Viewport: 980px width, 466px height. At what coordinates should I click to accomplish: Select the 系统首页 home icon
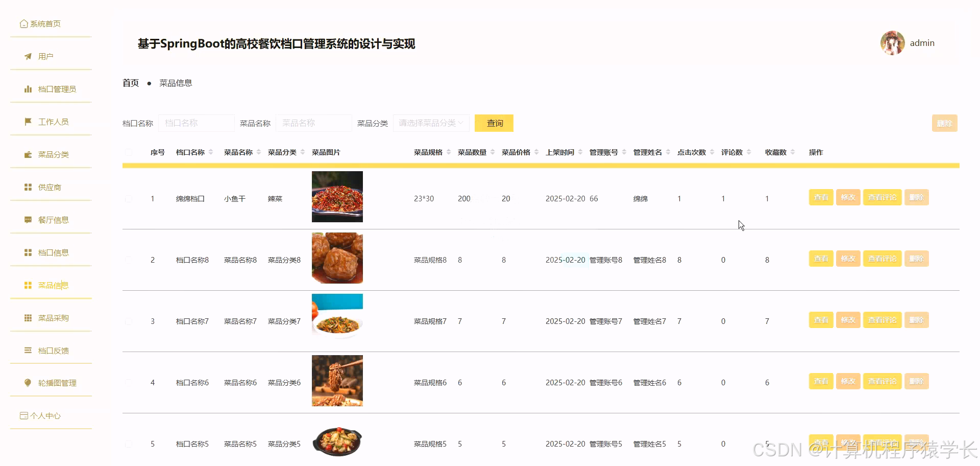coord(23,23)
